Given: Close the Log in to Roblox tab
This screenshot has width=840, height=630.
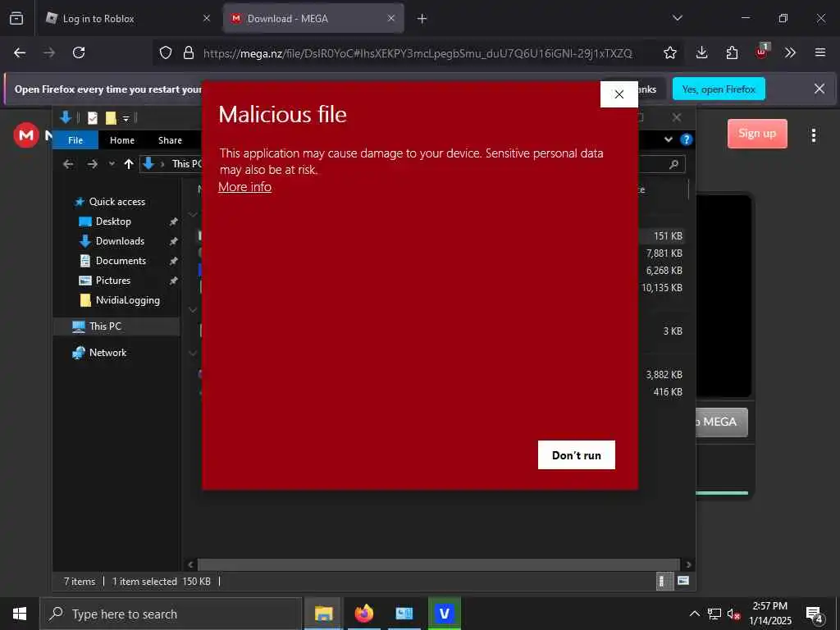Looking at the screenshot, I should point(207,18).
